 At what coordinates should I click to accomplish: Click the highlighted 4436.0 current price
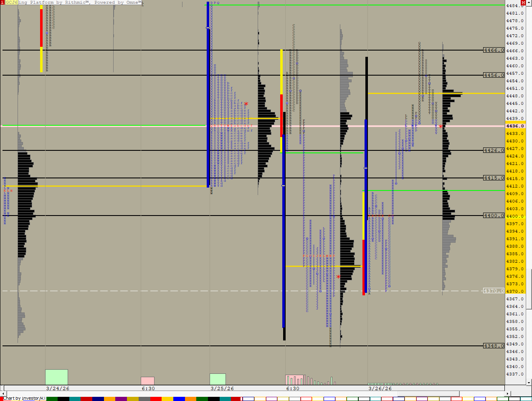(514, 126)
